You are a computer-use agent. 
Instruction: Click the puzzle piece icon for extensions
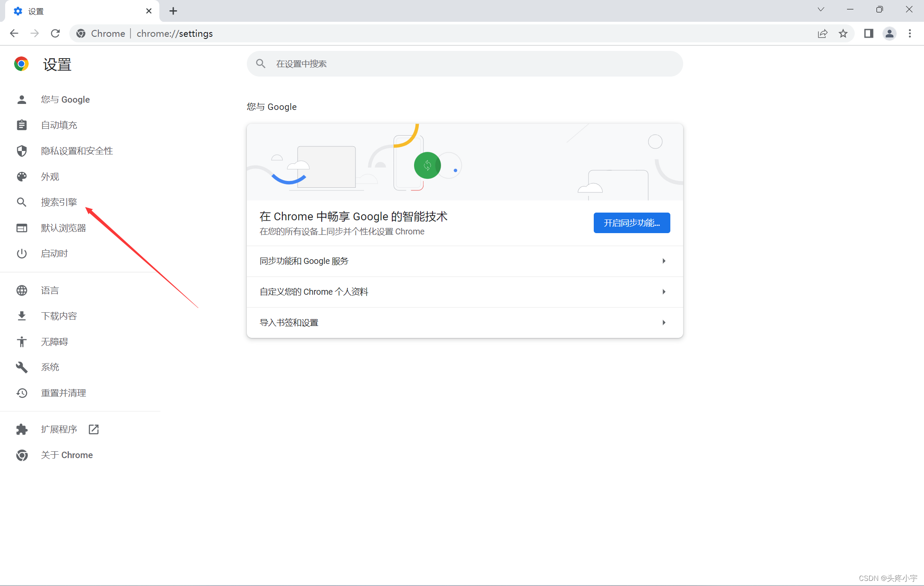pyautogui.click(x=22, y=429)
